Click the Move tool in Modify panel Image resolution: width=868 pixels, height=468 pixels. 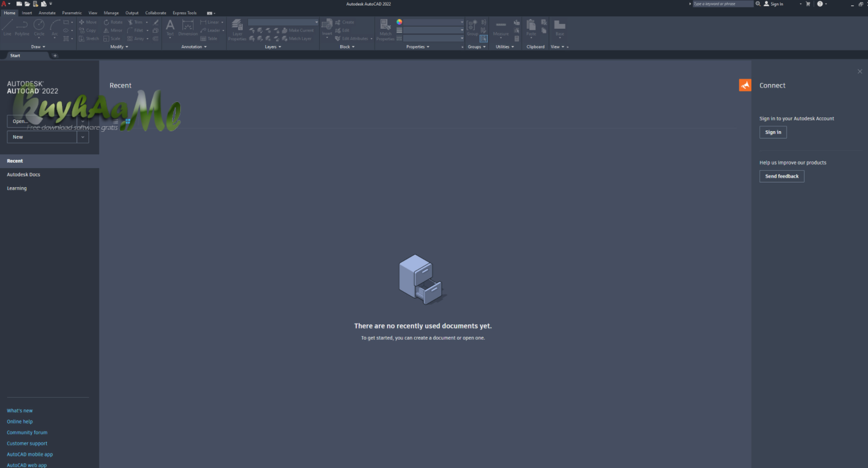tap(88, 22)
